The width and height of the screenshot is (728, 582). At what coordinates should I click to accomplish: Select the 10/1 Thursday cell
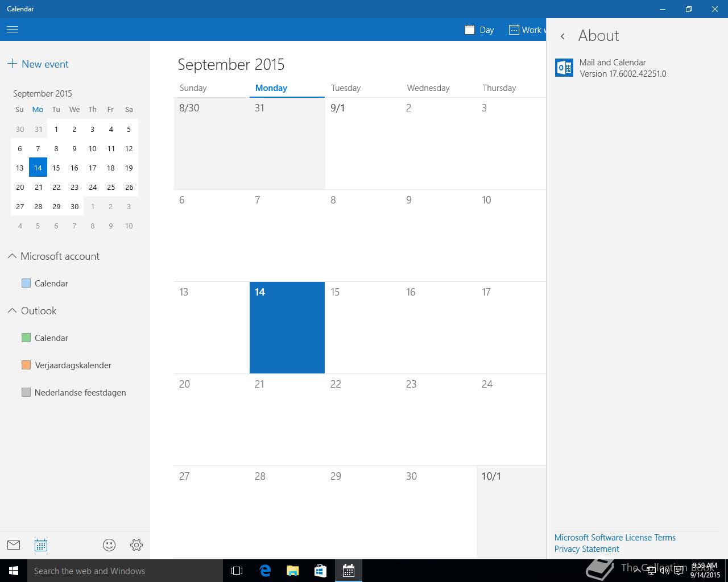click(x=511, y=512)
